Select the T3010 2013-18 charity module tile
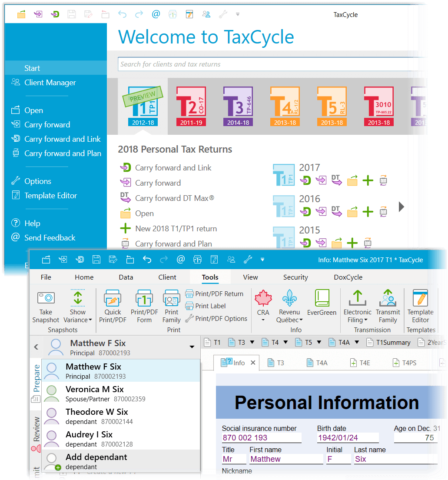Image resolution: width=448 pixels, height=480 pixels. point(379,106)
